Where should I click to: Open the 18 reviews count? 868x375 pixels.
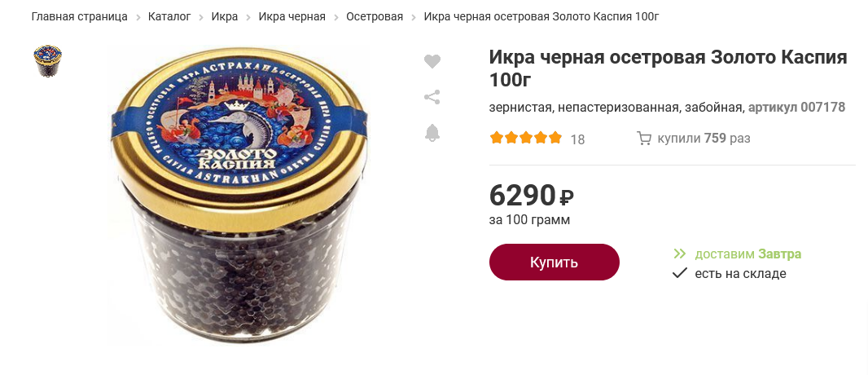577,139
